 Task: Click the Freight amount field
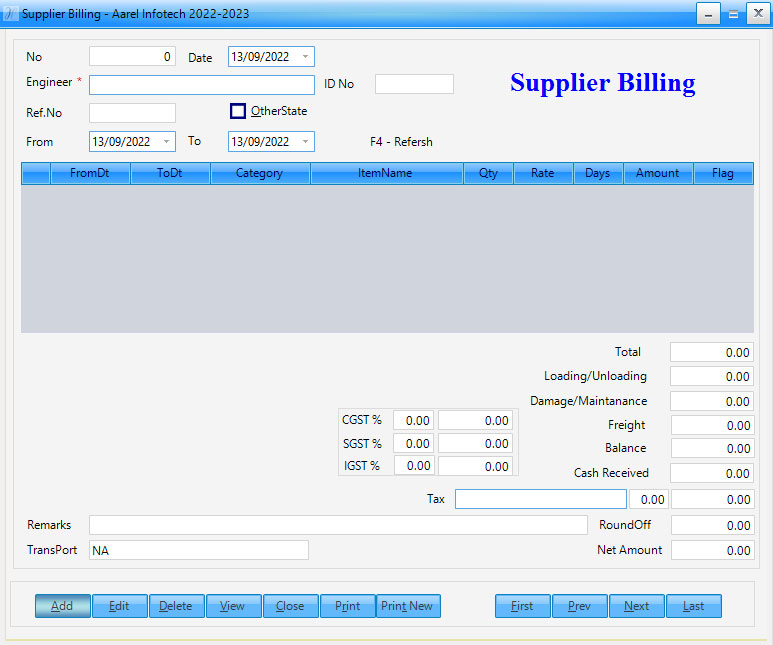[x=713, y=425]
